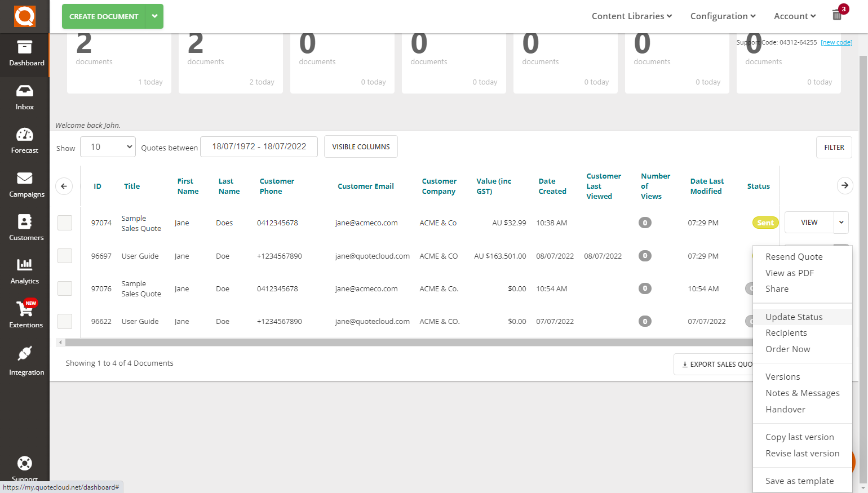Open the Show results count dropdown
Image resolution: width=868 pixels, height=493 pixels.
107,146
